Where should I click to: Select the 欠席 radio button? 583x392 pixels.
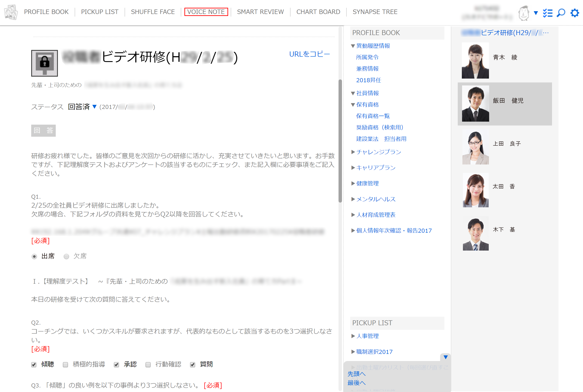click(66, 257)
